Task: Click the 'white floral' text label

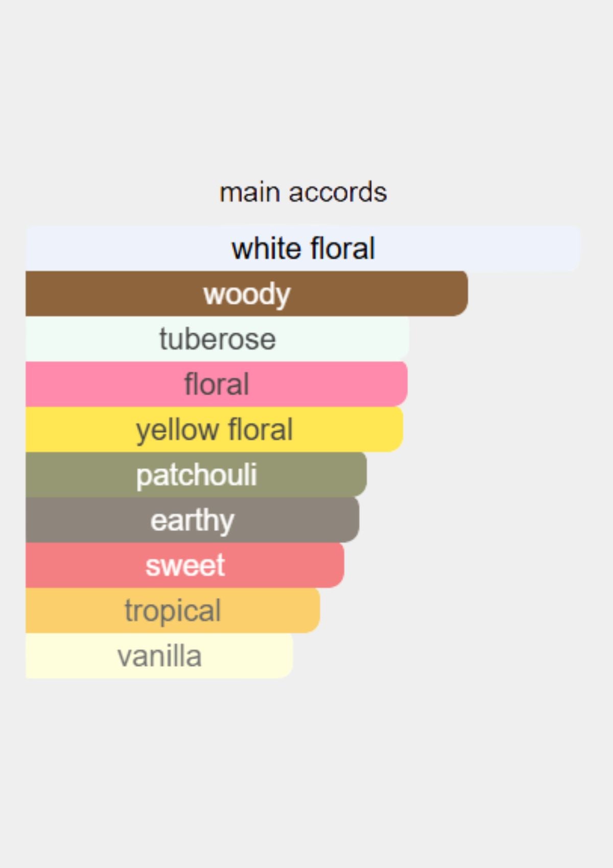Action: [303, 249]
